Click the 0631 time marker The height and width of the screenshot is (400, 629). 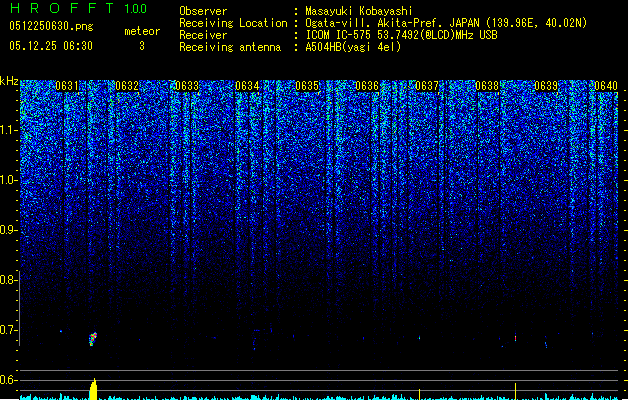pyautogui.click(x=67, y=86)
